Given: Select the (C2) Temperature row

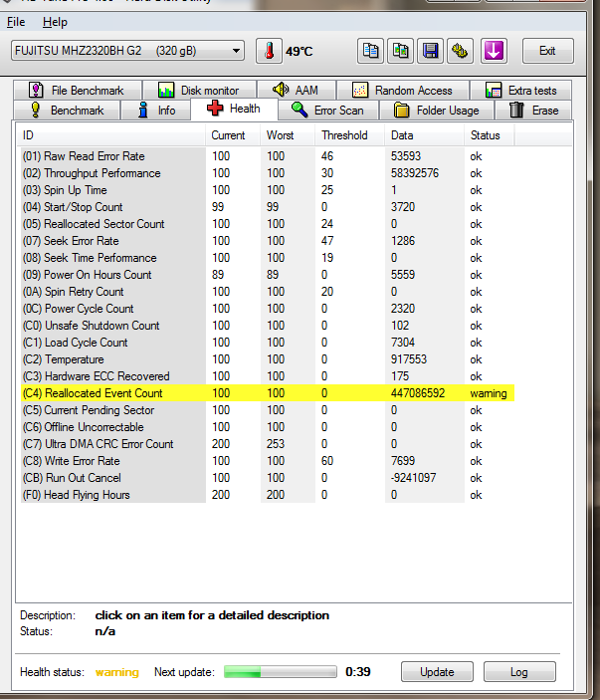Looking at the screenshot, I should pyautogui.click(x=268, y=359).
